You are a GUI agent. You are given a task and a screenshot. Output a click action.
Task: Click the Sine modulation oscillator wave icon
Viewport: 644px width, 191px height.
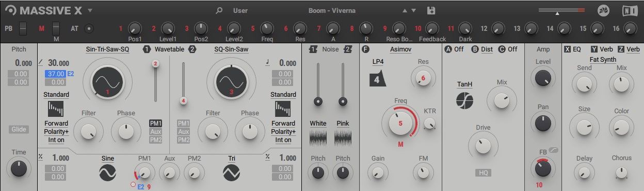108,173
